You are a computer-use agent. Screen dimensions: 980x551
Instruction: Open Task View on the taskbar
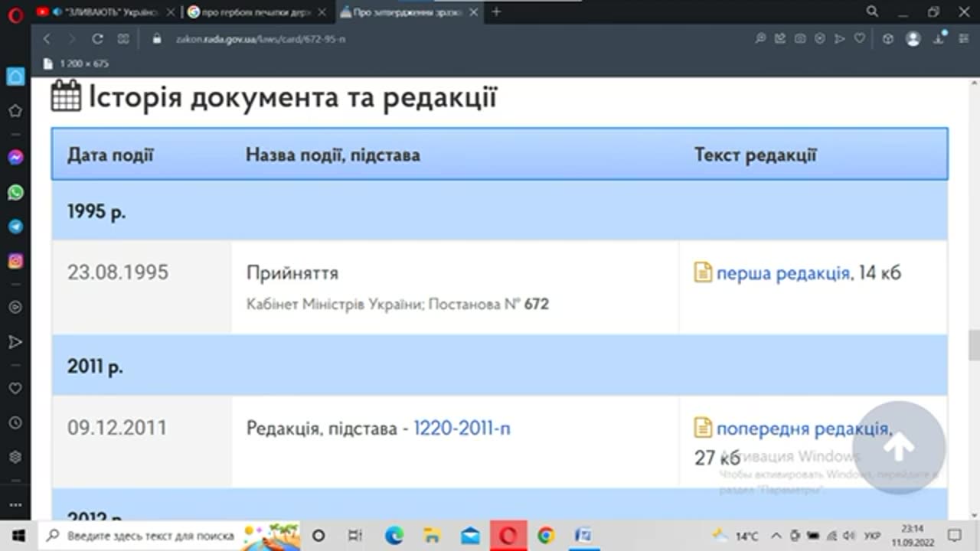point(355,535)
